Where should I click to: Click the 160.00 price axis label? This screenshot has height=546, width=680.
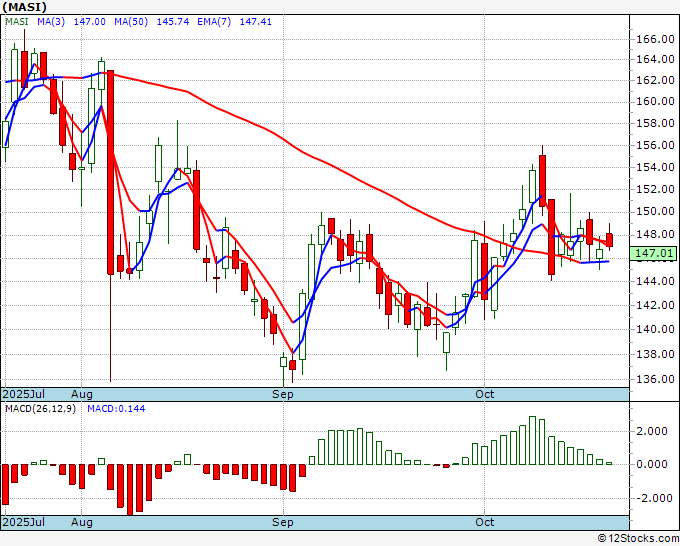[x=655, y=101]
